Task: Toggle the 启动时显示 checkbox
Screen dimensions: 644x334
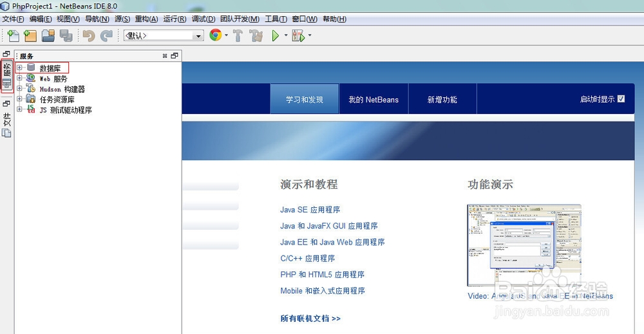Action: click(x=621, y=99)
